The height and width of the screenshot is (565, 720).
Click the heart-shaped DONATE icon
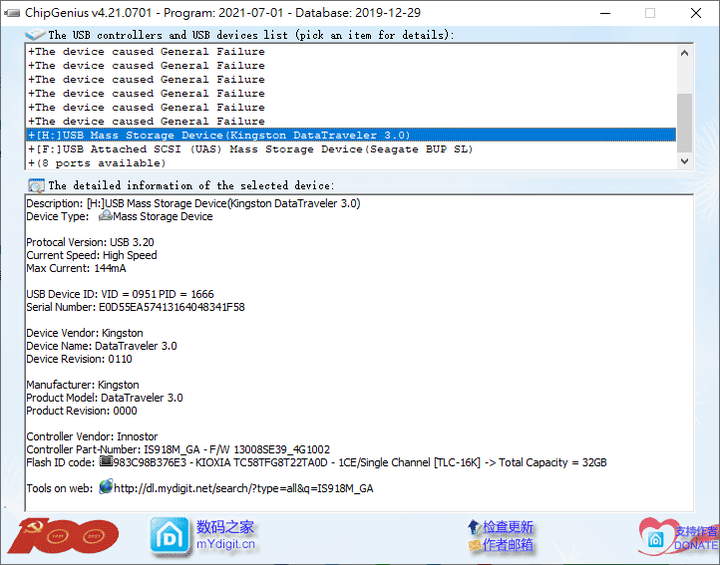pyautogui.click(x=655, y=536)
